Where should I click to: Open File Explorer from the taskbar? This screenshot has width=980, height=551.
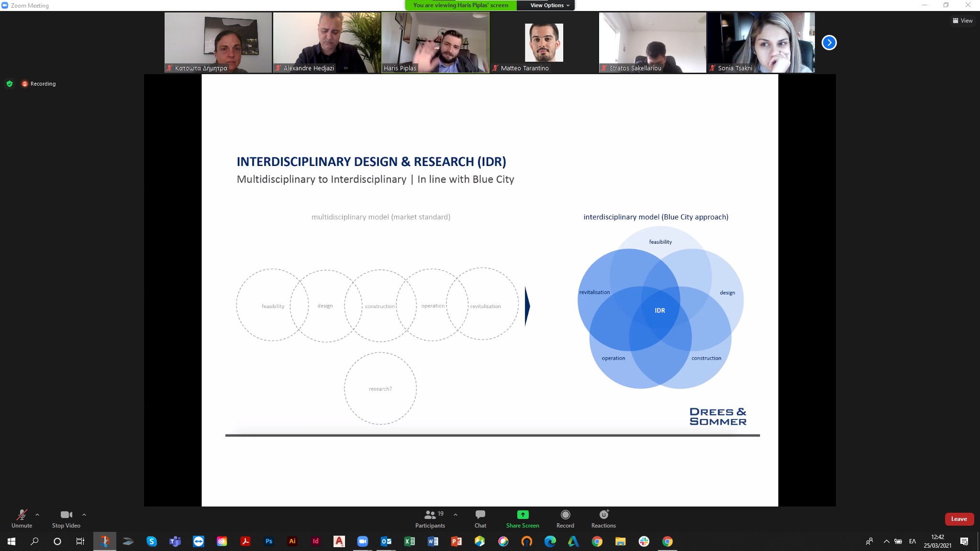tap(621, 541)
